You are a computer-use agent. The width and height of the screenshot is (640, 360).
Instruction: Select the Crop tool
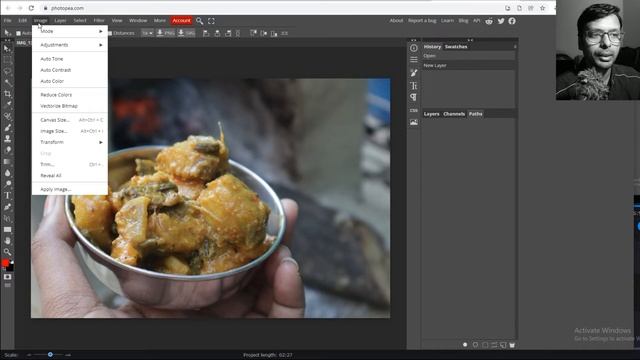pyautogui.click(x=7, y=94)
